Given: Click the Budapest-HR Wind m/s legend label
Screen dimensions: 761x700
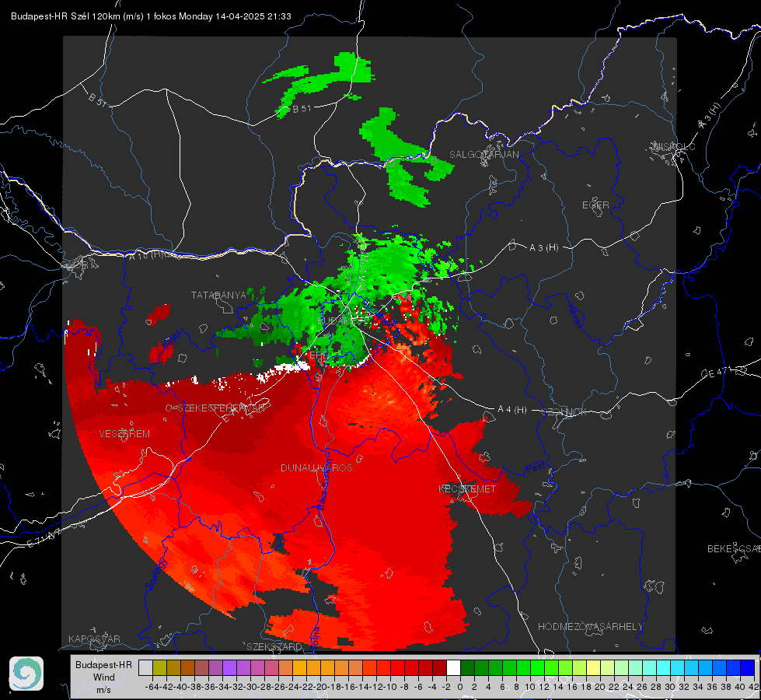Looking at the screenshot, I should point(103,677).
